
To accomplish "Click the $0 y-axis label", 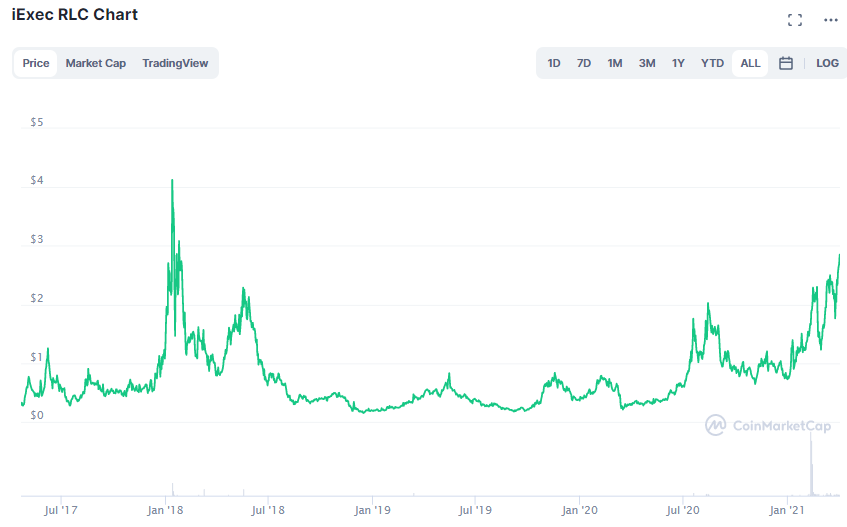I will (37, 415).
